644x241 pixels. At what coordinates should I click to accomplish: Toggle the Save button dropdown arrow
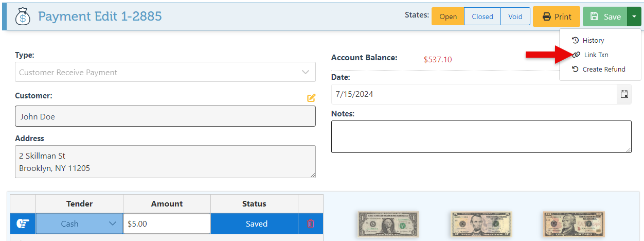click(x=634, y=16)
